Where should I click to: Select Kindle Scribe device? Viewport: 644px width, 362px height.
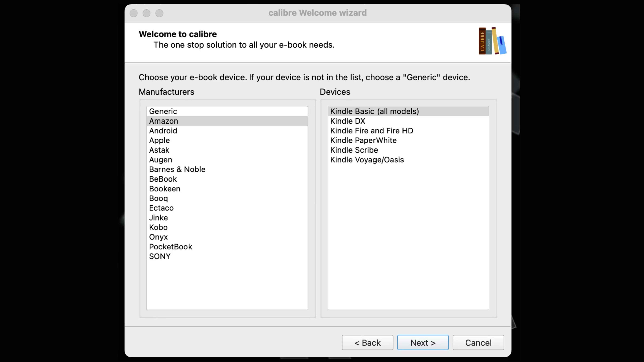[x=408, y=150]
